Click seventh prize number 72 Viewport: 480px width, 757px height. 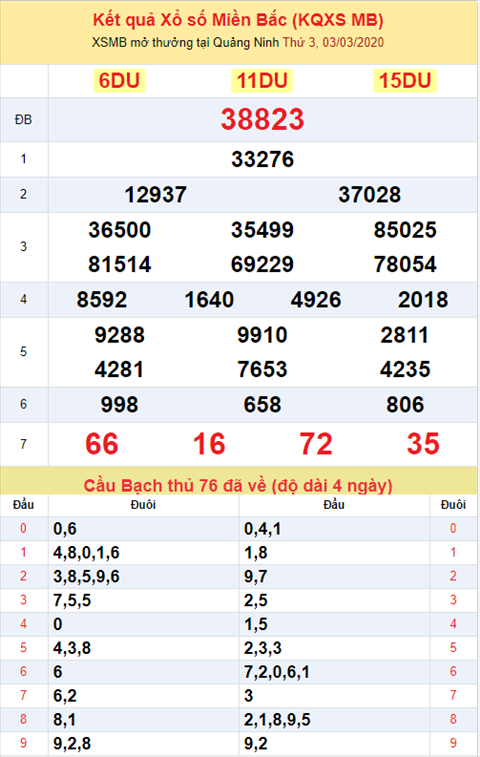(316, 444)
